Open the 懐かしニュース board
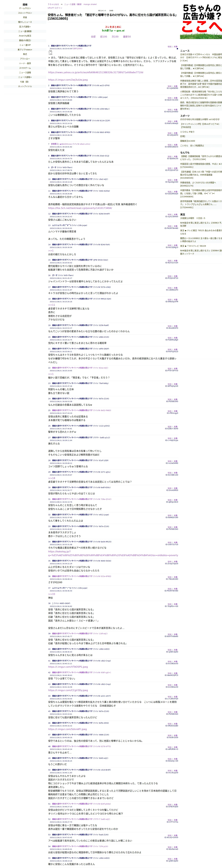 25,22
